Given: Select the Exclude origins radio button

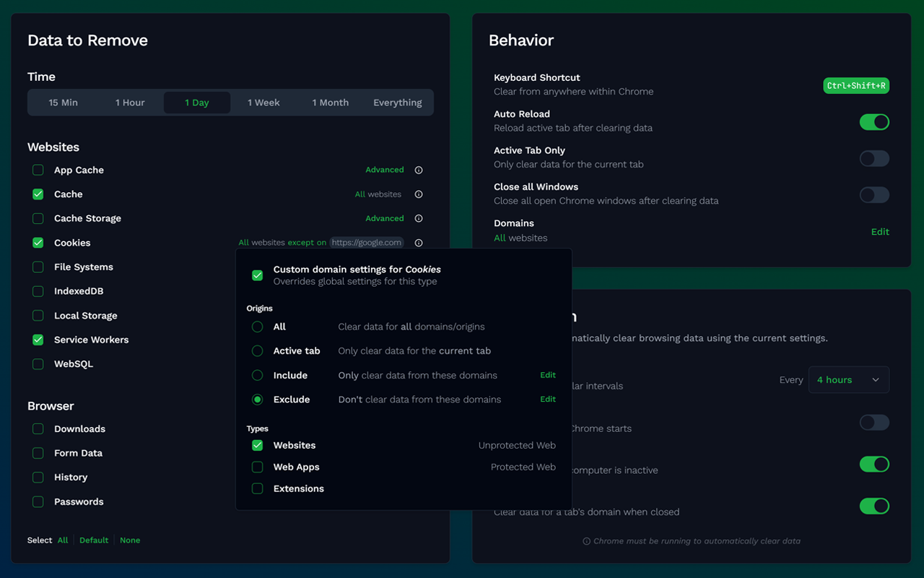Looking at the screenshot, I should [257, 400].
